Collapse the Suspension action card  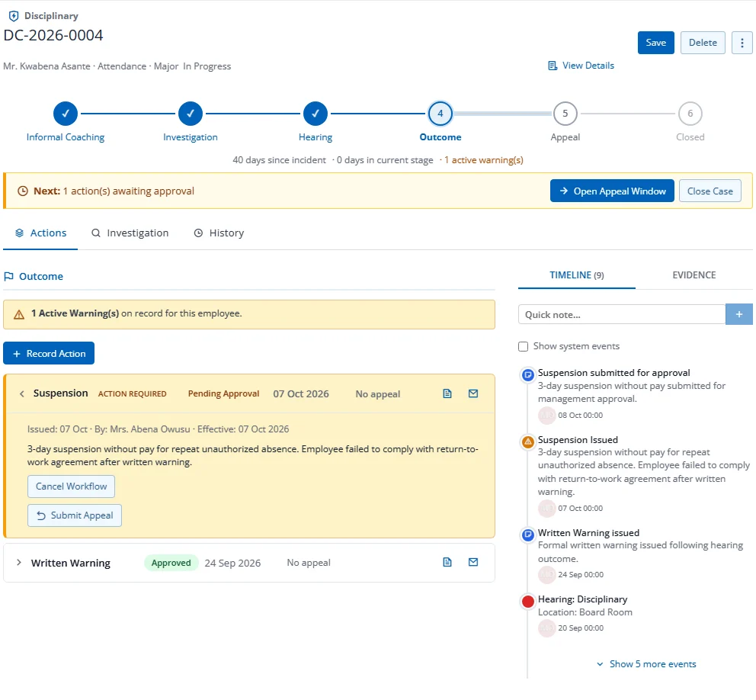tap(21, 393)
